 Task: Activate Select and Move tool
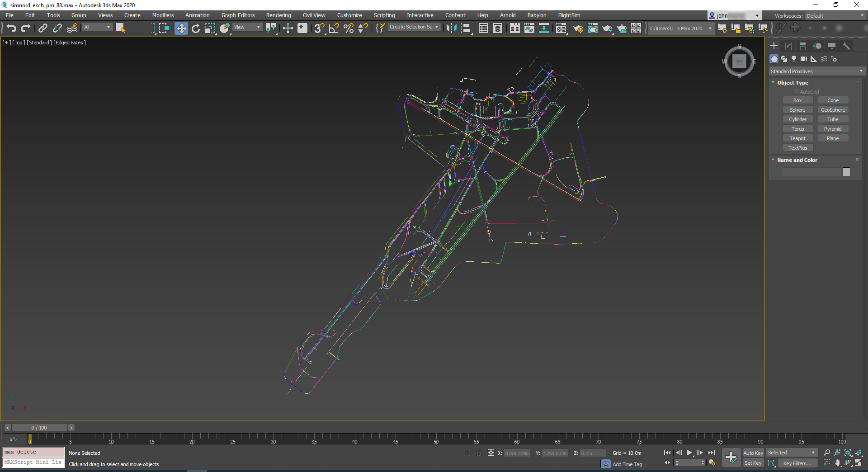pos(181,28)
